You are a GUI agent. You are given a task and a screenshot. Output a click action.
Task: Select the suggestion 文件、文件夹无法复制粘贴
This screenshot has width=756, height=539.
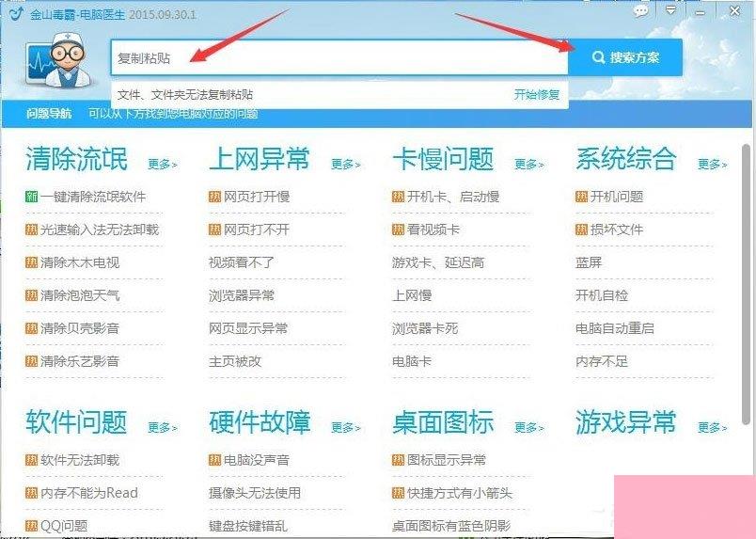pyautogui.click(x=185, y=95)
